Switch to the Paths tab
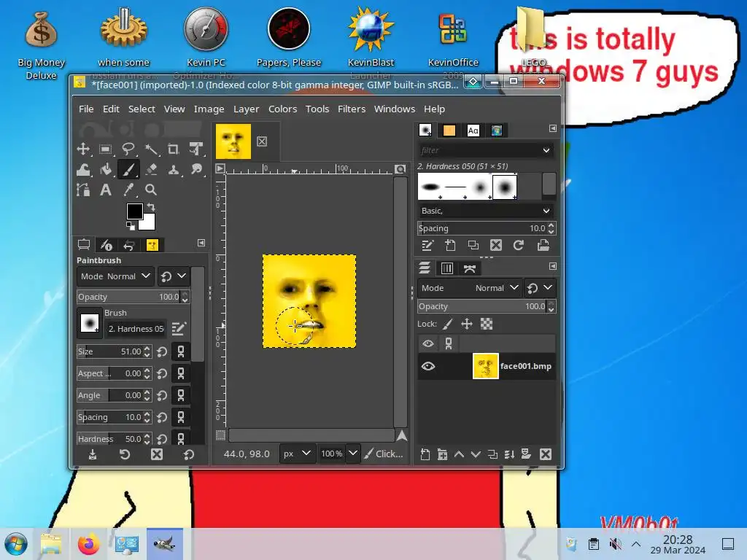This screenshot has width=747, height=560. tap(470, 268)
